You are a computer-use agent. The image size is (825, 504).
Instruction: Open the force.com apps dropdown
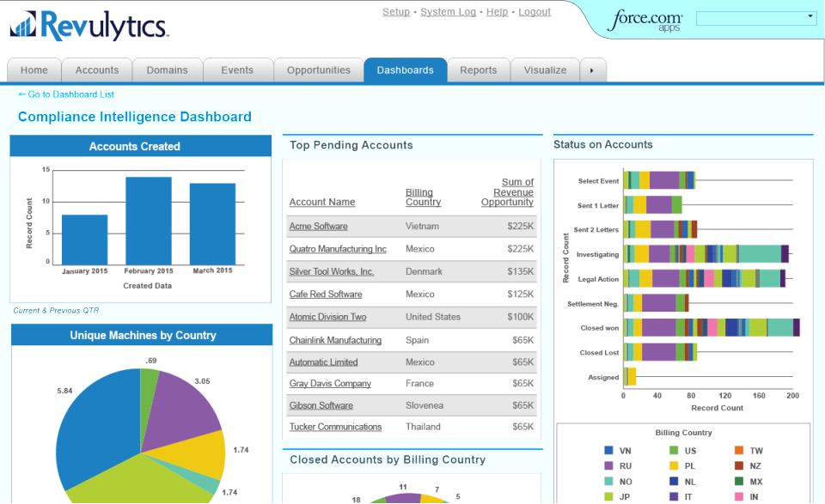click(x=756, y=18)
